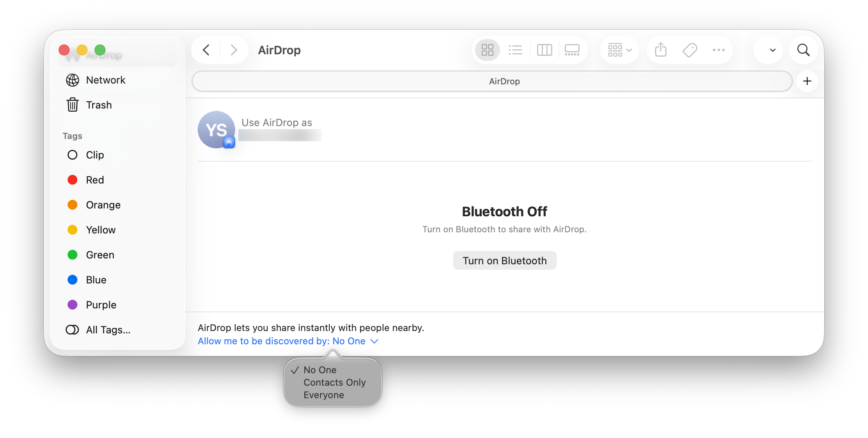The image size is (868, 438).
Task: Switch to column view
Action: (x=544, y=50)
